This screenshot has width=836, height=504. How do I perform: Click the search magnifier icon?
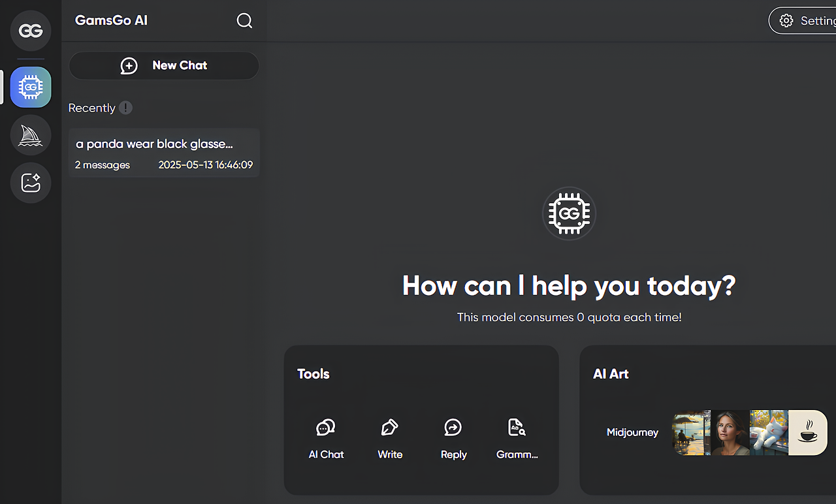click(x=244, y=21)
